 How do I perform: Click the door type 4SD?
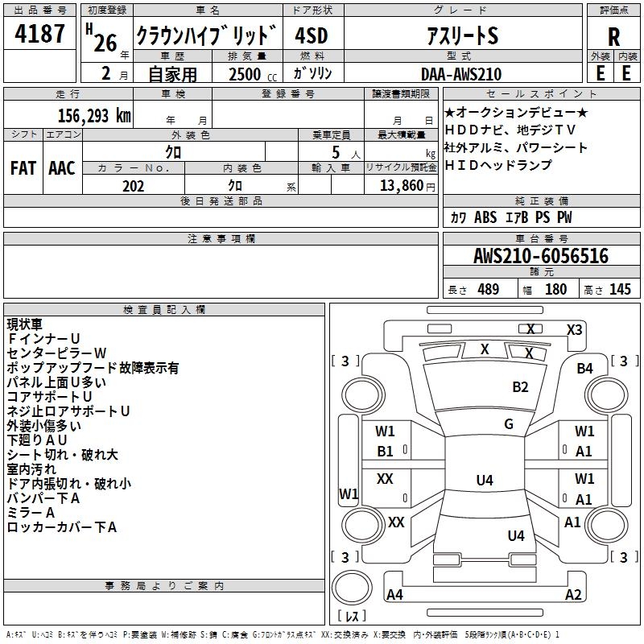[312, 35]
